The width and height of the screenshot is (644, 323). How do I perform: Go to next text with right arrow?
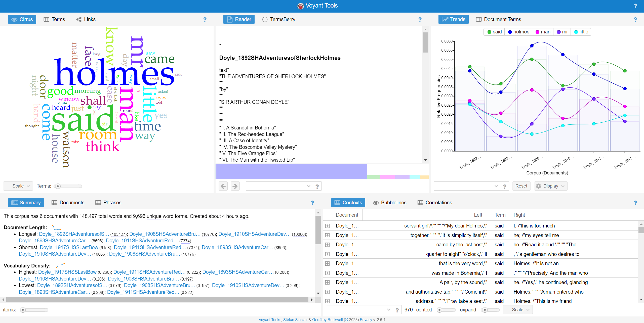(x=235, y=186)
